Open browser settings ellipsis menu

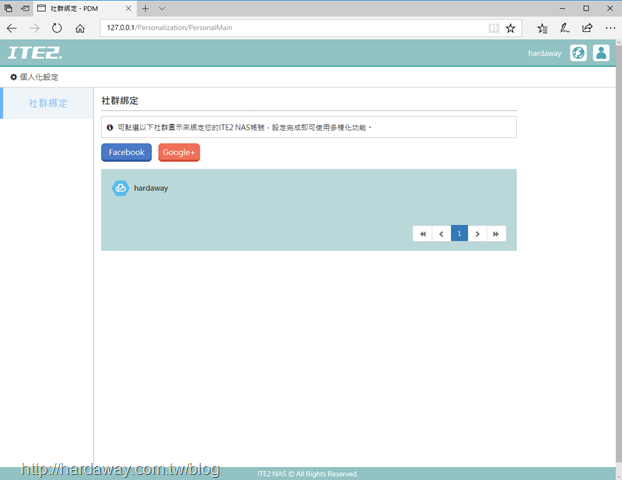610,28
